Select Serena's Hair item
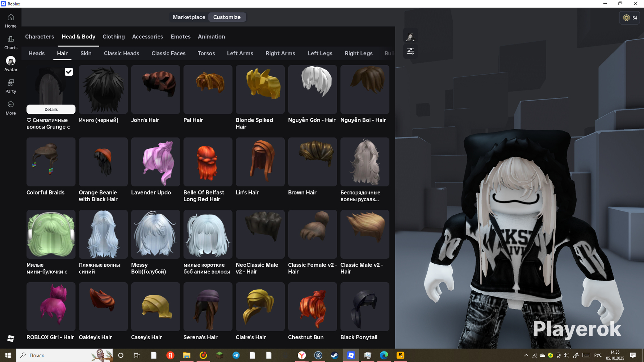Image resolution: width=644 pixels, height=362 pixels. point(208,307)
